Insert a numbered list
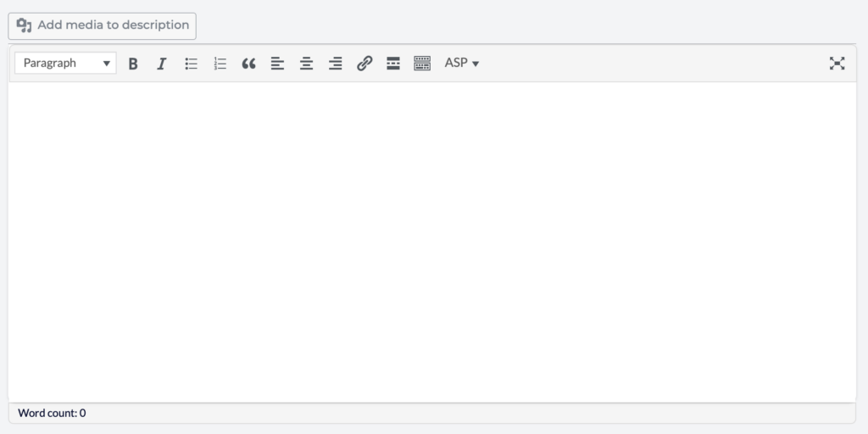 [220, 64]
